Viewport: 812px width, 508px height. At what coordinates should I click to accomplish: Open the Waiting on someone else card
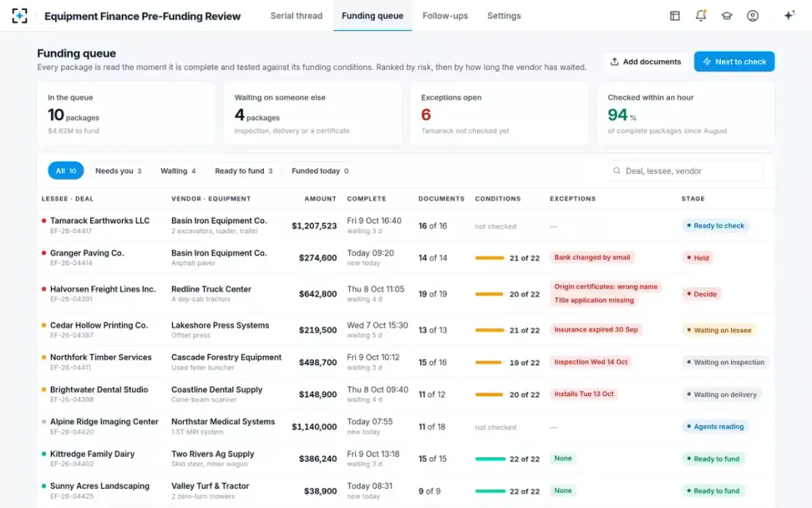pos(313,113)
